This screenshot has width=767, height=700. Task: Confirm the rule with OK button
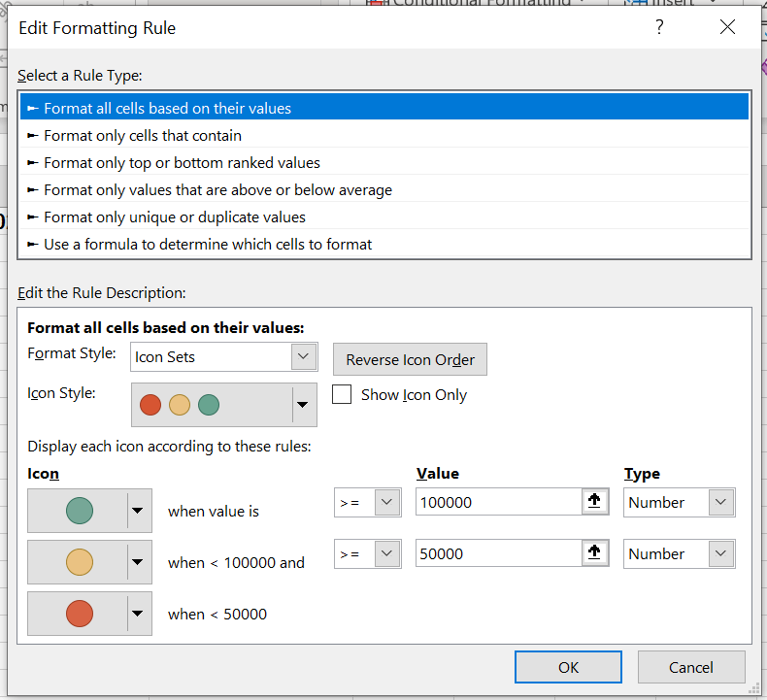pyautogui.click(x=568, y=667)
